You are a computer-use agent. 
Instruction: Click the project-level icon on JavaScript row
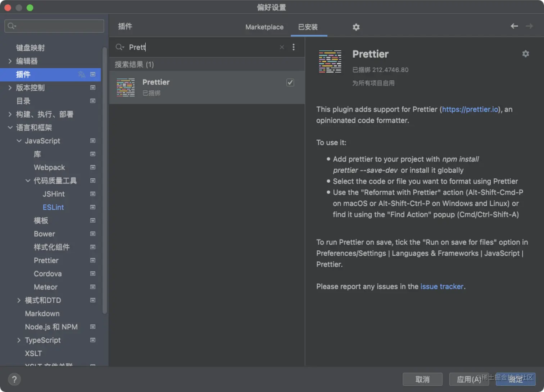(93, 141)
